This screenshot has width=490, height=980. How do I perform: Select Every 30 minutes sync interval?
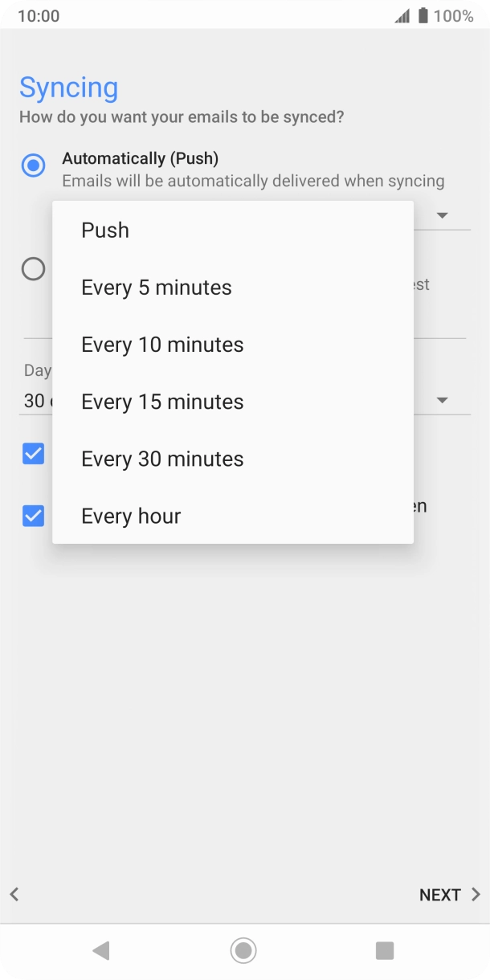(x=162, y=459)
